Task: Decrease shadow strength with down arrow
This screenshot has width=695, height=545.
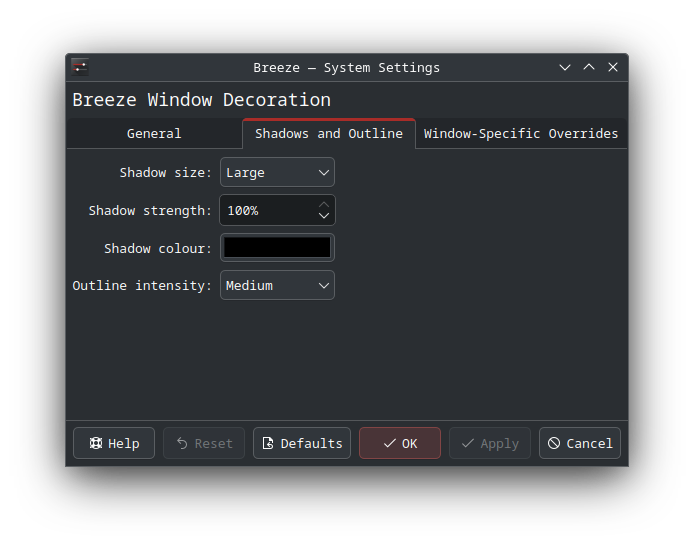Action: (x=324, y=216)
